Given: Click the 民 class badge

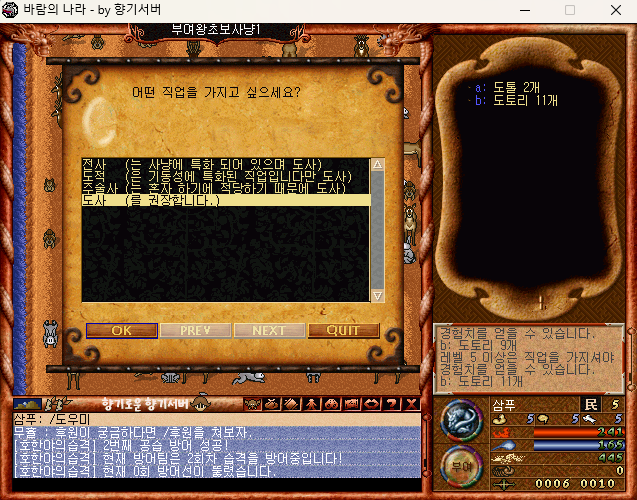Looking at the screenshot, I should tap(591, 405).
